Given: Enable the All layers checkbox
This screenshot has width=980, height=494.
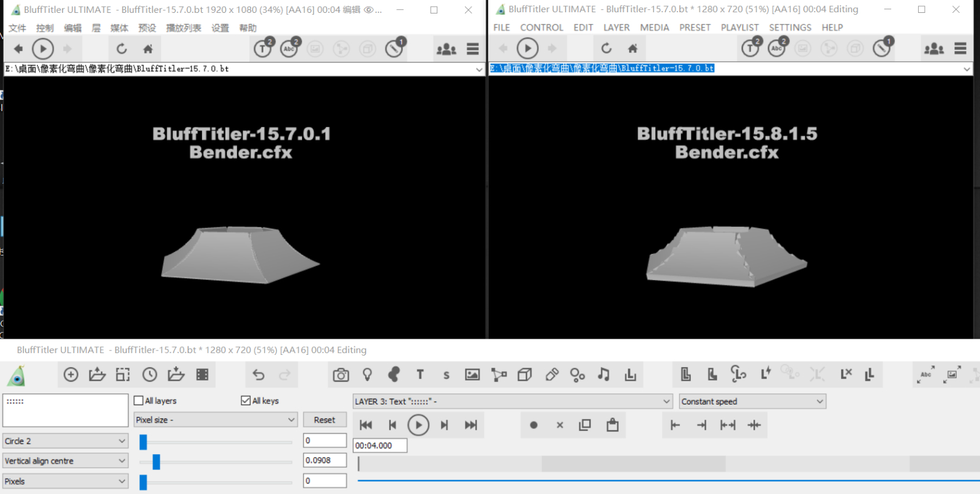Looking at the screenshot, I should 138,401.
